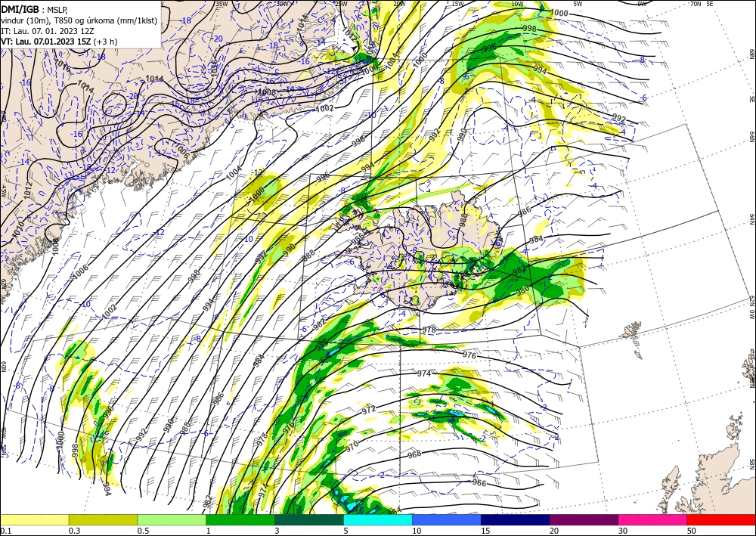The height and width of the screenshot is (536, 756).
Task: Click the yellow 0.1–0.3 mm legend swatch
Action: [x=35, y=519]
